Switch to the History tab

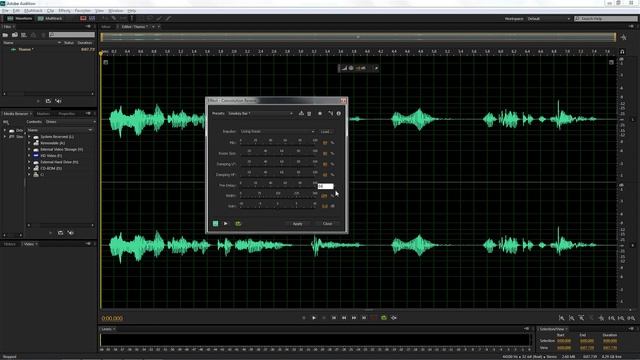coord(9,244)
